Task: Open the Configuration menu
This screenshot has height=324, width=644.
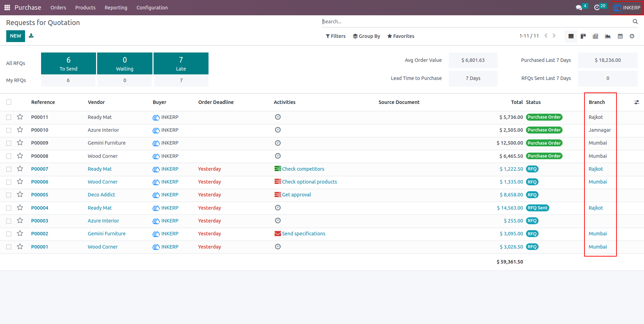Action: click(152, 8)
